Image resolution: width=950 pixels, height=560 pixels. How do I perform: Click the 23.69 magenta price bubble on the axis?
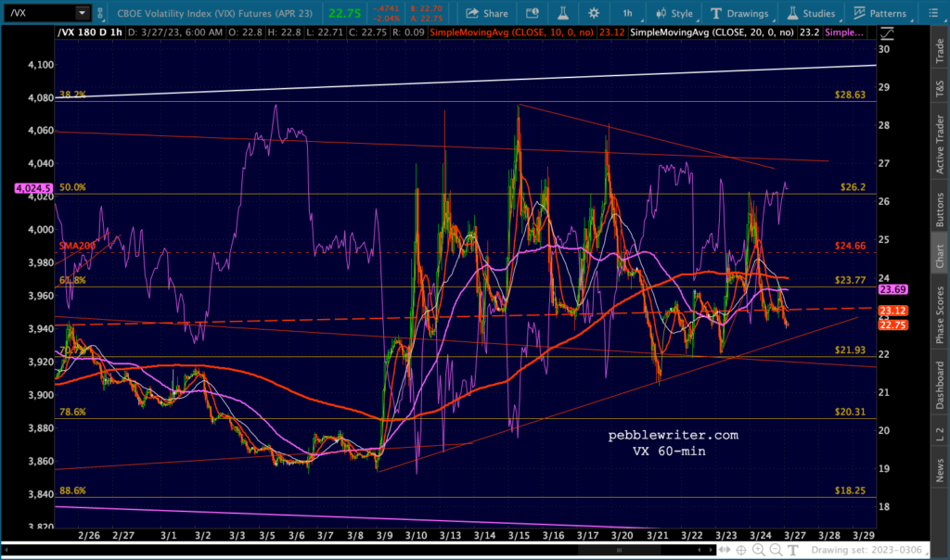(x=892, y=290)
